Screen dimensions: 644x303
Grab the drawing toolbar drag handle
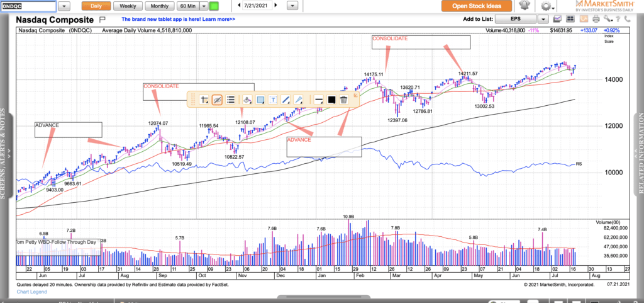pyautogui.click(x=193, y=100)
